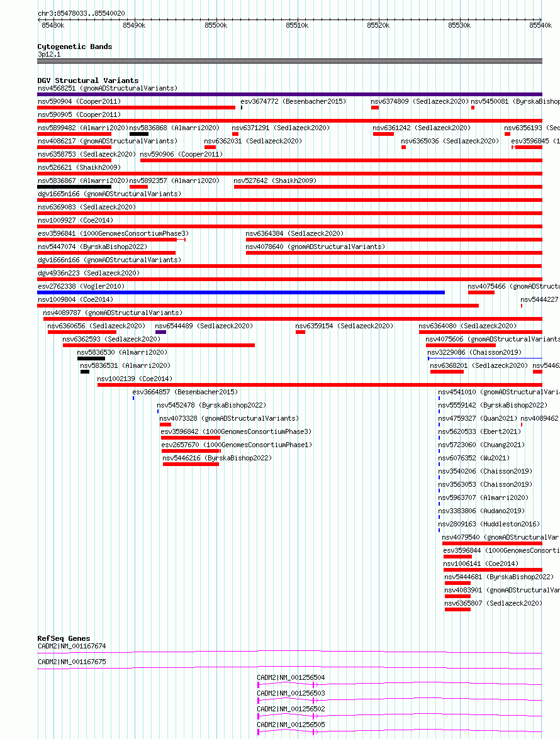Image resolution: width=560 pixels, height=739 pixels.
Task: Open esv3664857 (Besenbacher2015) label
Action: pos(185,392)
